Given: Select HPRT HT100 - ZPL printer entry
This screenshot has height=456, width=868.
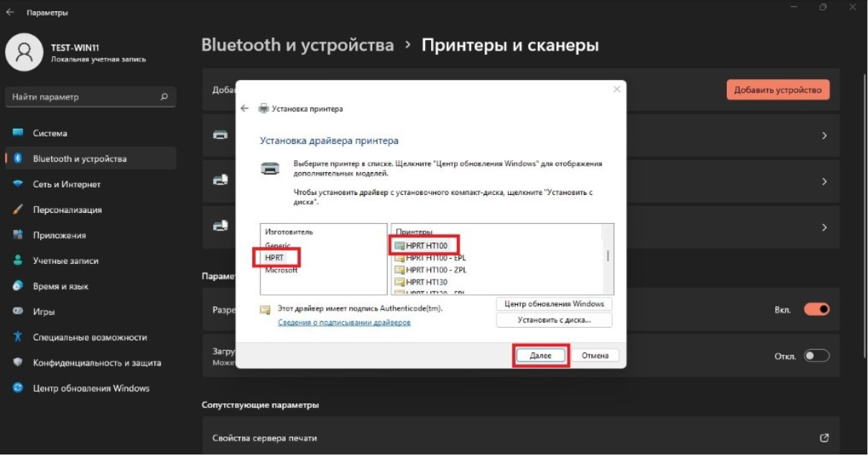Looking at the screenshot, I should pos(435,269).
